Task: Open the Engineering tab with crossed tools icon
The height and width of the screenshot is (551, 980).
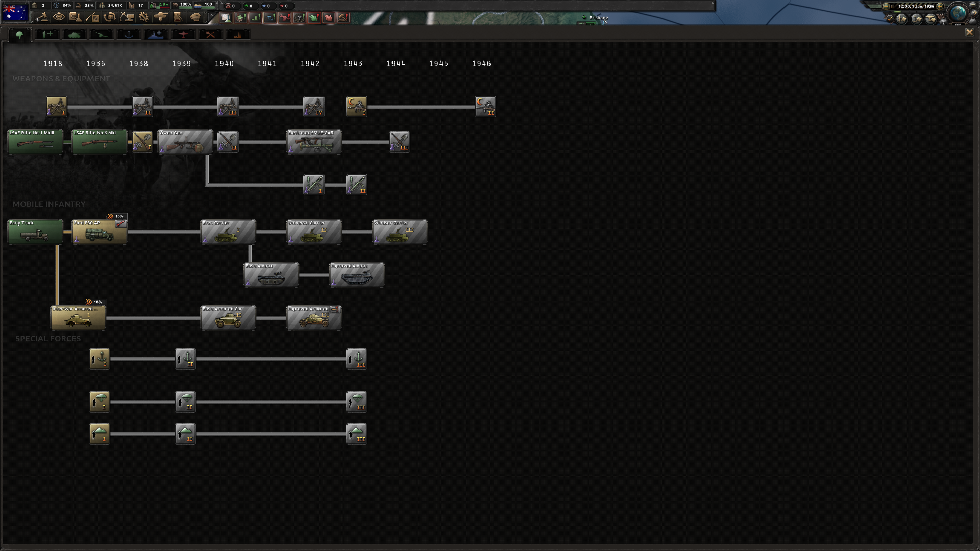Action: (210, 34)
